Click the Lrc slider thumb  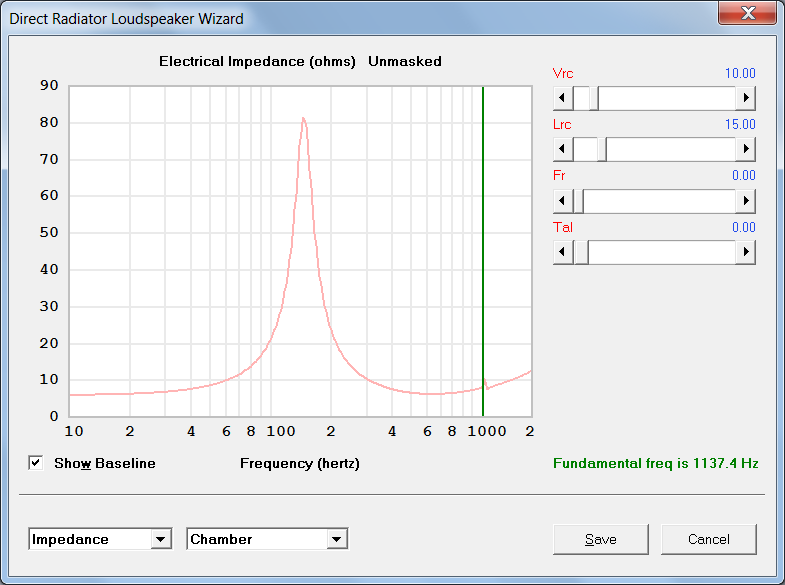point(602,149)
